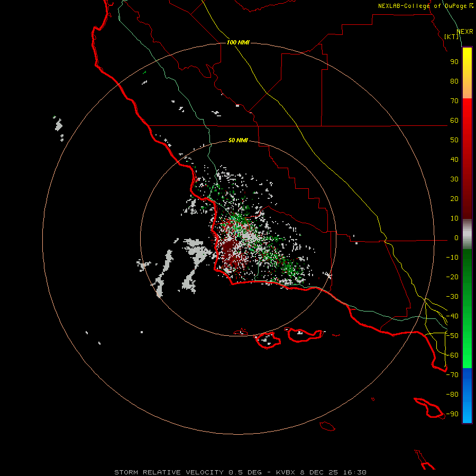Screen dimensions: 476x476
Task: Select the -90 knot scale value
Action: (452, 414)
